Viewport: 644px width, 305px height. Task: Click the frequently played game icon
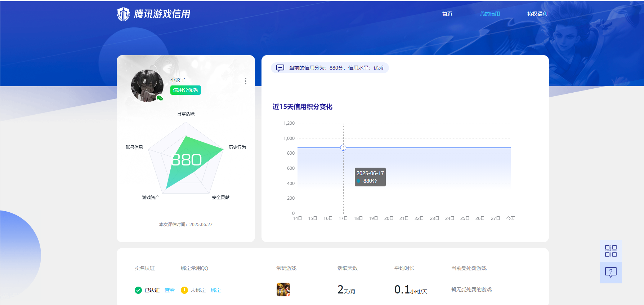click(x=283, y=289)
